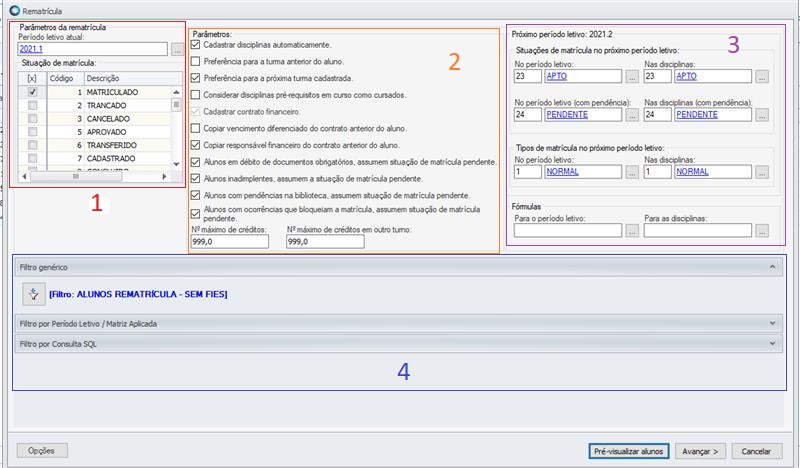
Task: Open lookup for PENDENTE No período letivo
Action: pyautogui.click(x=631, y=115)
